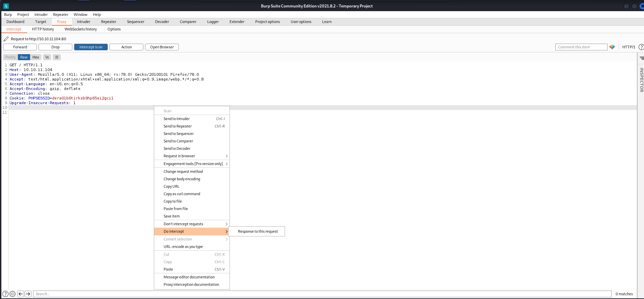
Task: Click the Forward button
Action: coord(20,47)
